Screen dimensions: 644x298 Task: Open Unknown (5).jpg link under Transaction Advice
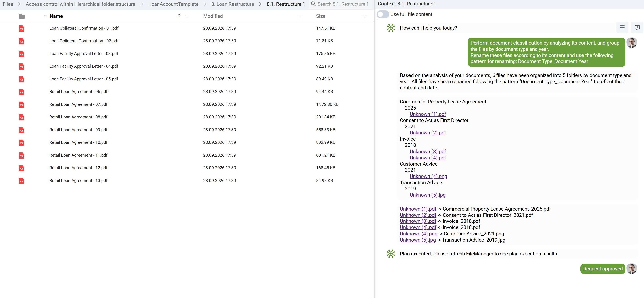(x=427, y=195)
